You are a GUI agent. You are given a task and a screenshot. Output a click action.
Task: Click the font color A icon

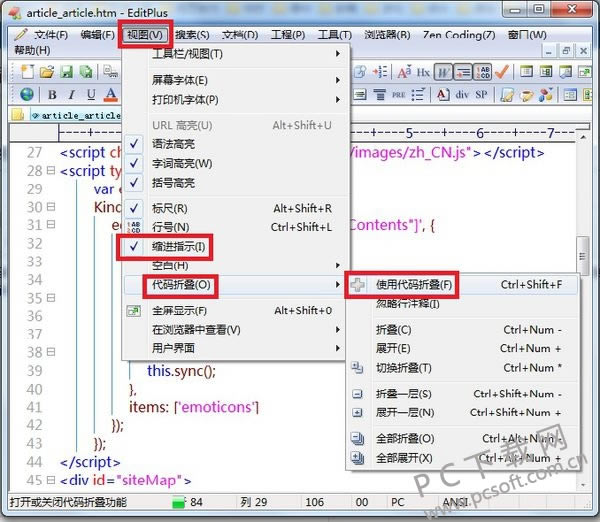111,95
